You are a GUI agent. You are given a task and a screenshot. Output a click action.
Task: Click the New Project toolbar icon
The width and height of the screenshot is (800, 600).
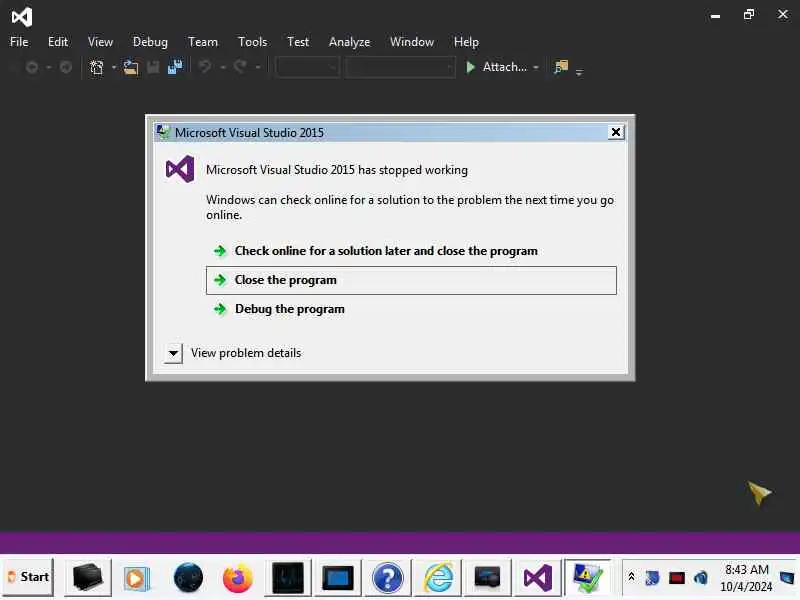(96, 67)
